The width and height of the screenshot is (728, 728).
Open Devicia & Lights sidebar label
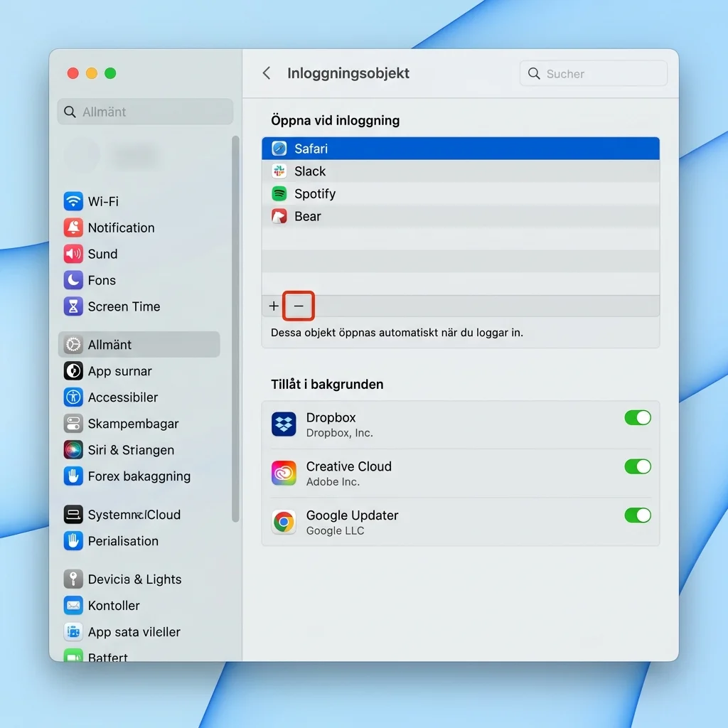134,579
